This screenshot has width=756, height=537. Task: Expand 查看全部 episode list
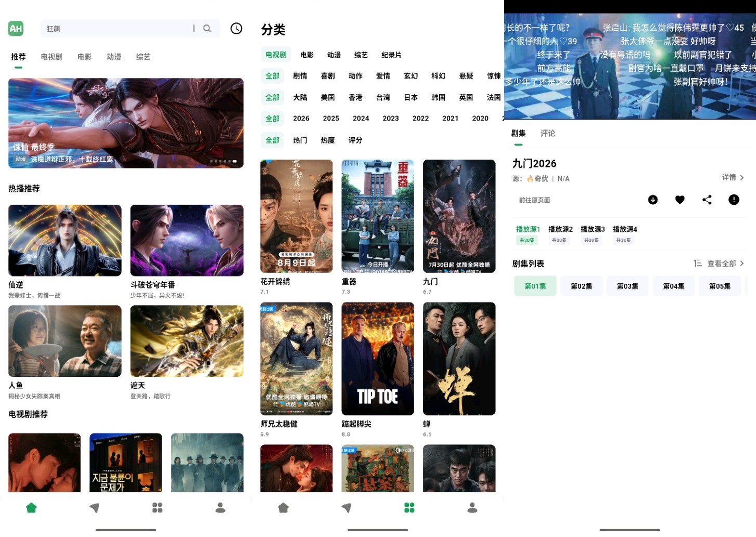point(726,264)
